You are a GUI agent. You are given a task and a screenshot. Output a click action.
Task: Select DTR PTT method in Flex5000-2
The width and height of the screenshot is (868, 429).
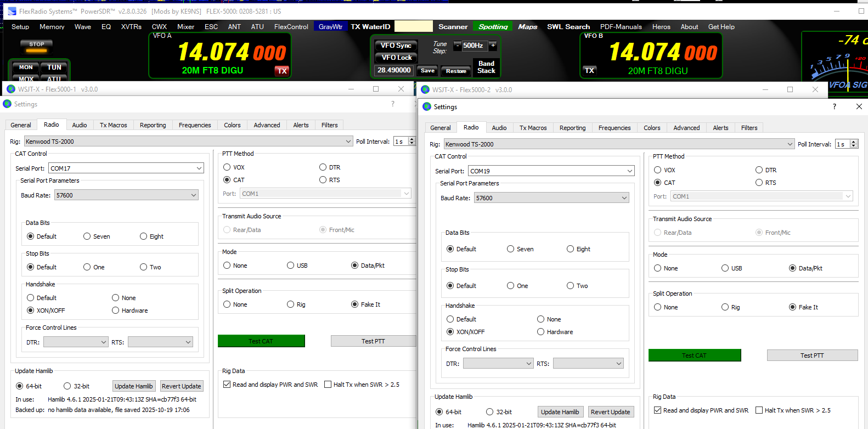click(759, 170)
